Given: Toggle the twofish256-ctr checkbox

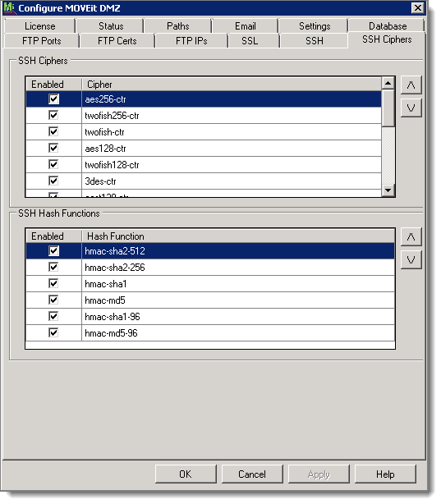Looking at the screenshot, I should coord(53,116).
